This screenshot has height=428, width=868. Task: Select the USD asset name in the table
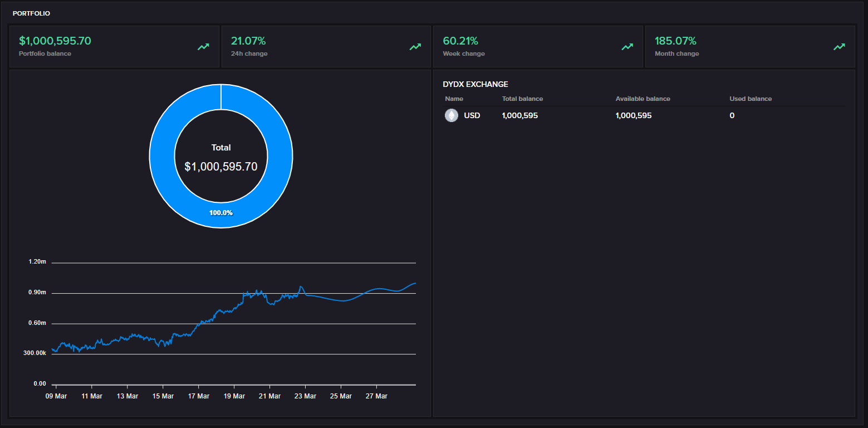(472, 116)
